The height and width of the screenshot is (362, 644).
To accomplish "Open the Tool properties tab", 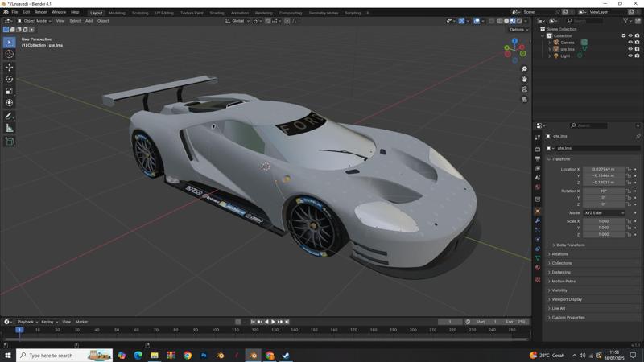I will (538, 138).
